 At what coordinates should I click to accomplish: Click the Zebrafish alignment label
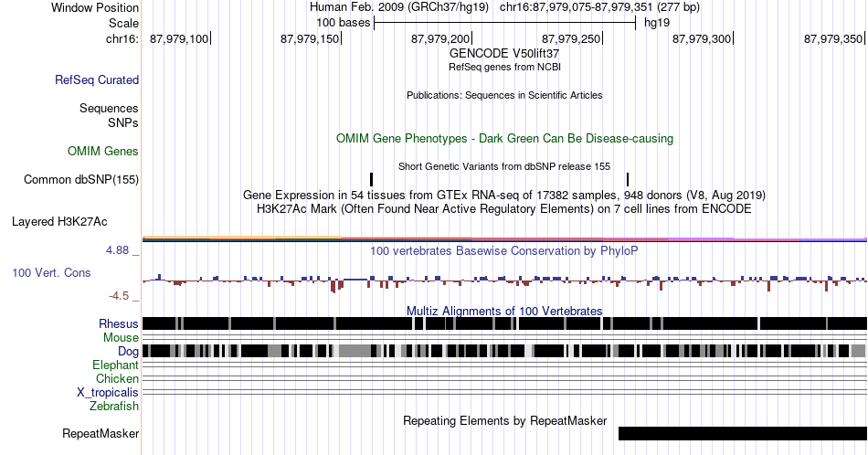coord(114,406)
